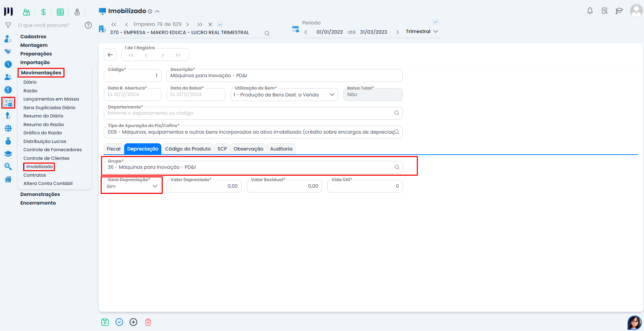Viewport: 644px width, 331px height.
Task: Click the Valor Residual field
Action: click(284, 186)
